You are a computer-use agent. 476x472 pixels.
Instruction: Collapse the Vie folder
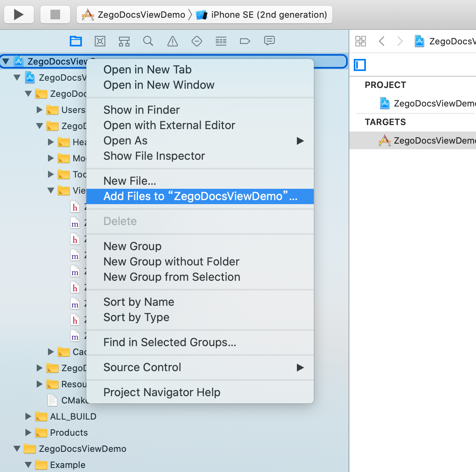pyautogui.click(x=51, y=190)
